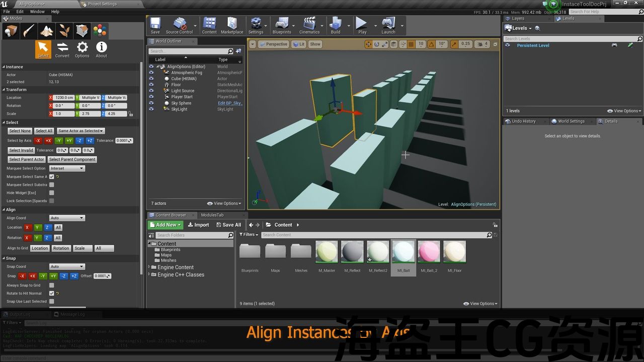Open Marquee Select Option Intersect dropdown
Screen dimensions: 644x362
tap(67, 168)
